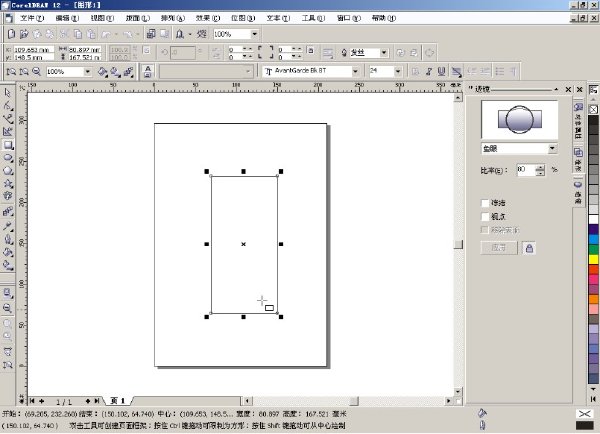Click the New document icon
Viewport: 600px width, 434px height.
pyautogui.click(x=11, y=34)
